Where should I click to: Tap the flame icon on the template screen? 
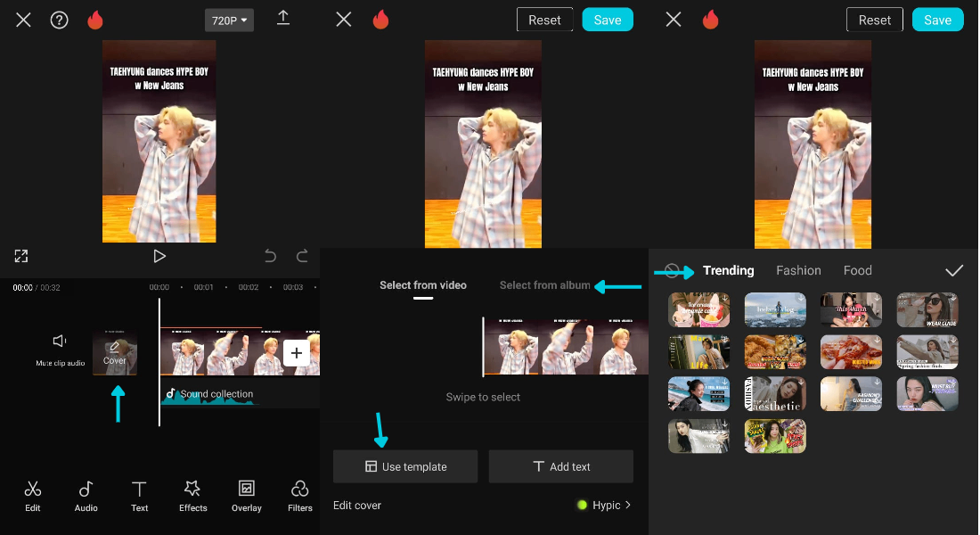click(x=711, y=20)
